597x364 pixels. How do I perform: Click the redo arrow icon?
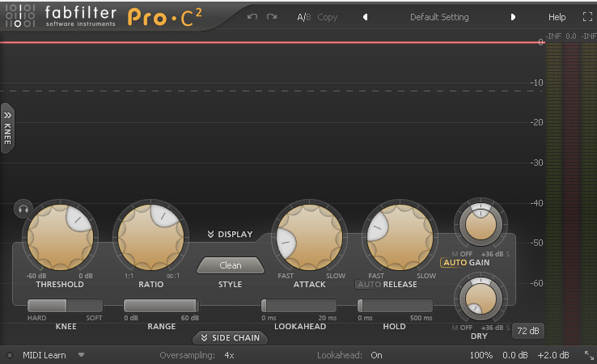pos(272,17)
